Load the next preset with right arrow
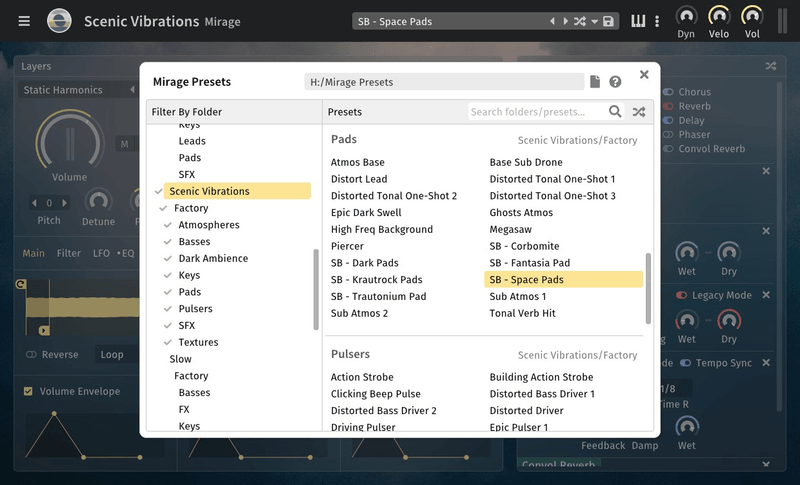The width and height of the screenshot is (800, 485). 565,21
